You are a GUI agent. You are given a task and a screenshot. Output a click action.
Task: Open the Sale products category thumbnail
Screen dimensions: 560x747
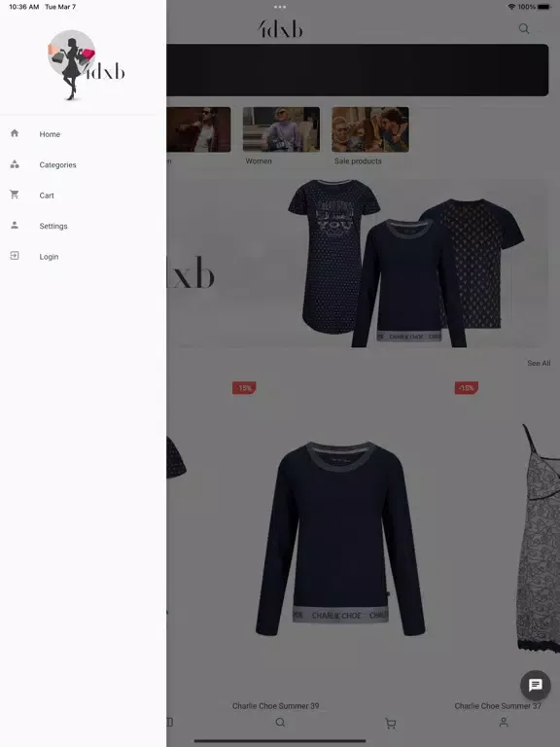point(370,129)
